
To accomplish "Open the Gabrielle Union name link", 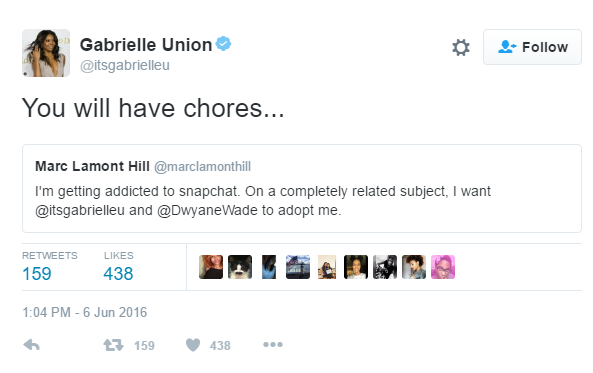I will coord(146,45).
